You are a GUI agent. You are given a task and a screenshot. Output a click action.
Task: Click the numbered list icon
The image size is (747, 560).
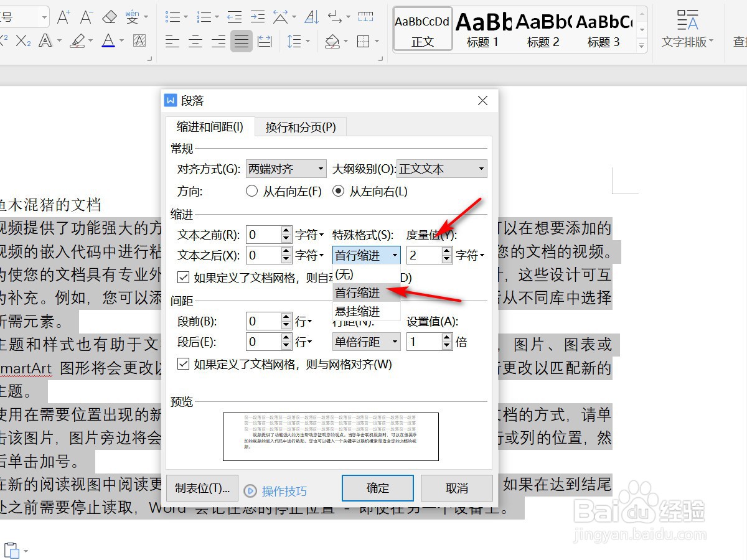click(x=204, y=17)
